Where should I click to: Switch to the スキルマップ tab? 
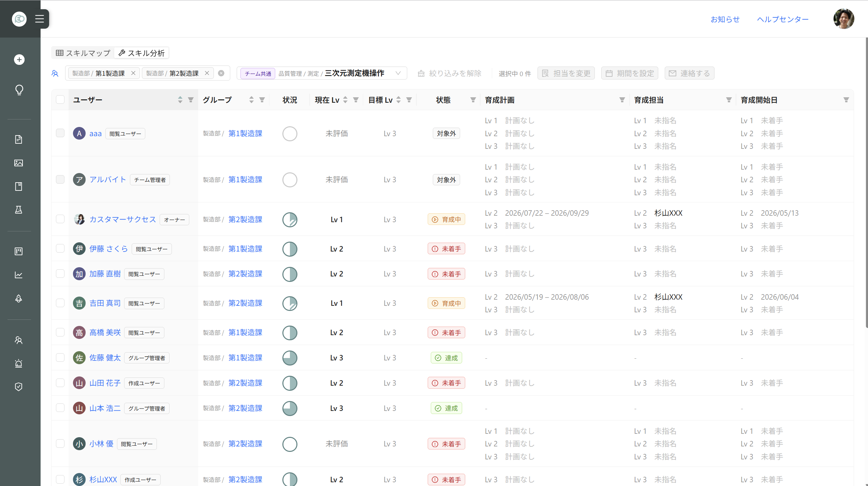[83, 53]
